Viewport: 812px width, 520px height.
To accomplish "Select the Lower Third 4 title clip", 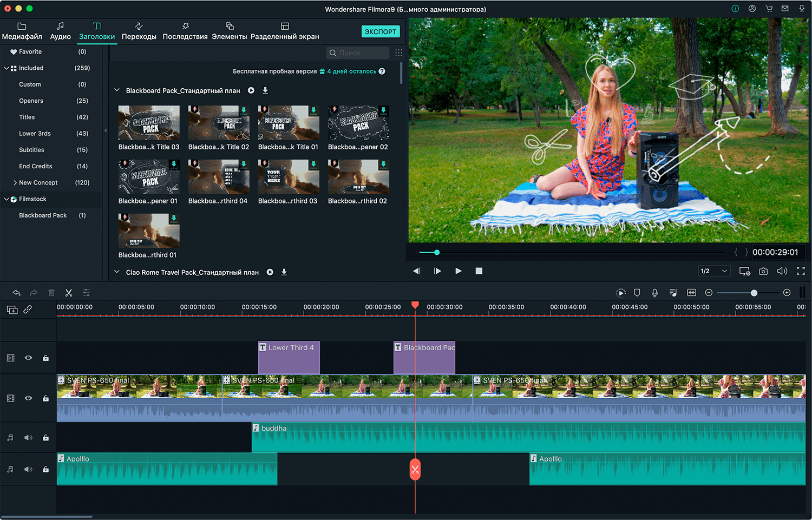I will tap(289, 358).
